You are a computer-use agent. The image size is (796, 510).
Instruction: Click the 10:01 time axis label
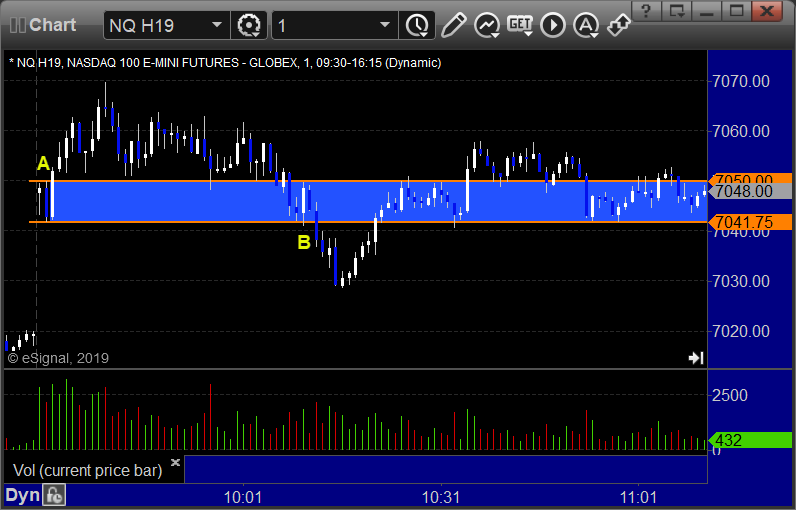(243, 497)
